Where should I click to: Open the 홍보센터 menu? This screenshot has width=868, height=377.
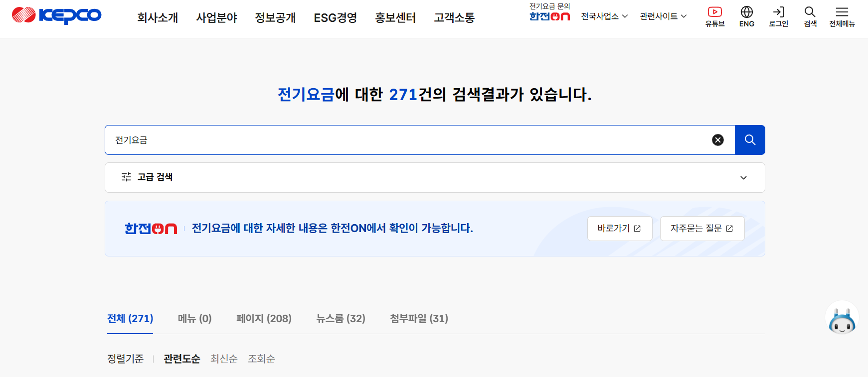pos(395,18)
